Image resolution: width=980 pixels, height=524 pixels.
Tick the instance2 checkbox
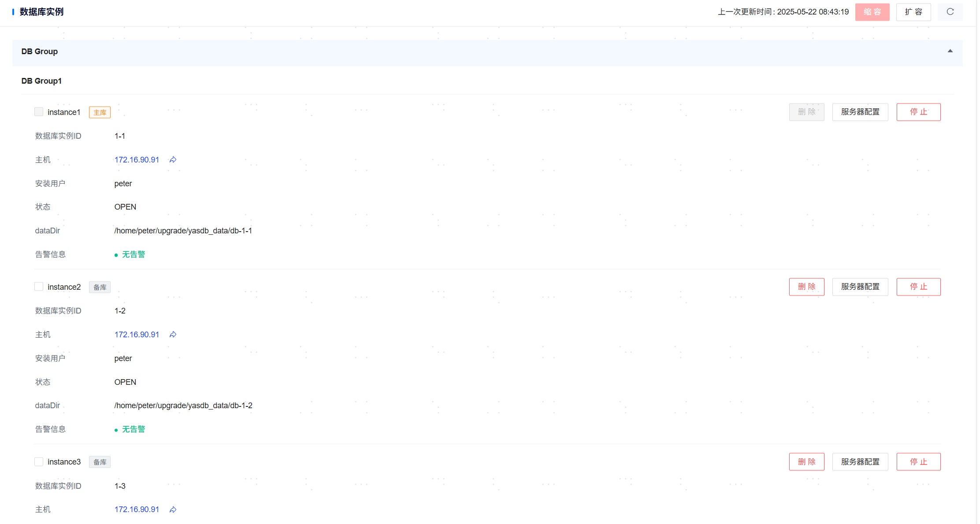(x=39, y=287)
